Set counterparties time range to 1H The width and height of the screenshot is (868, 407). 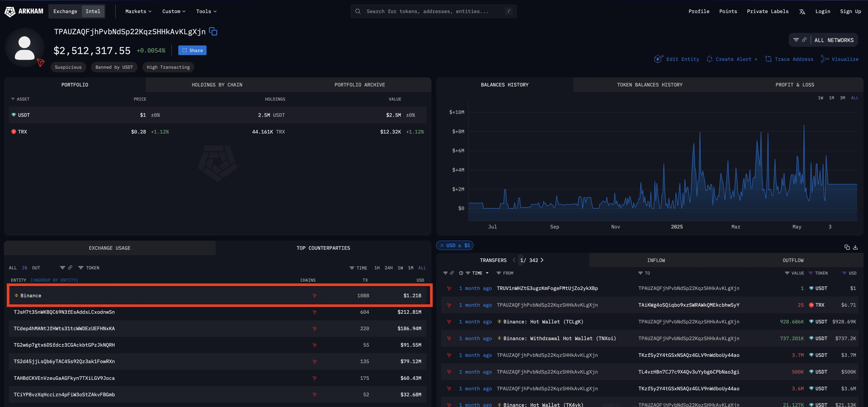pos(377,268)
